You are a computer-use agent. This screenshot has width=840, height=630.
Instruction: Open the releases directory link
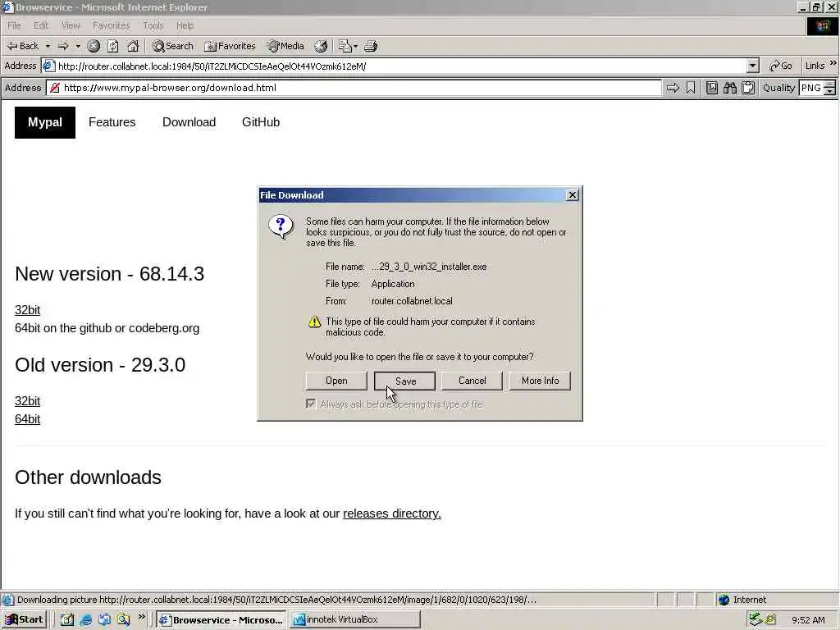[x=391, y=514]
